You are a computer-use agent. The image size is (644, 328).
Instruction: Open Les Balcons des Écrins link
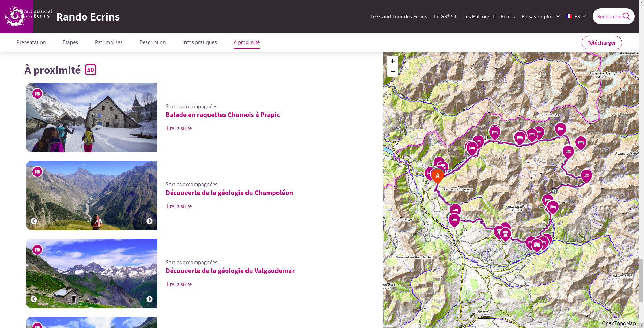489,16
